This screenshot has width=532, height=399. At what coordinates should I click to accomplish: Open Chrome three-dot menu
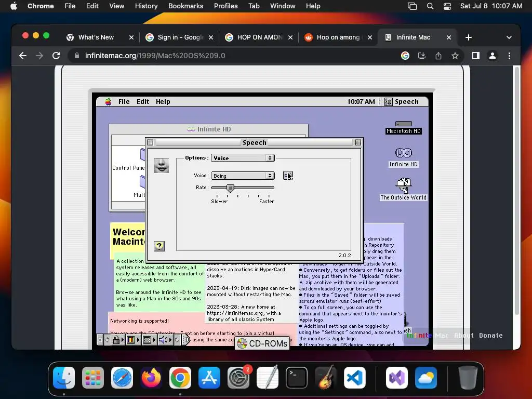[x=509, y=56]
